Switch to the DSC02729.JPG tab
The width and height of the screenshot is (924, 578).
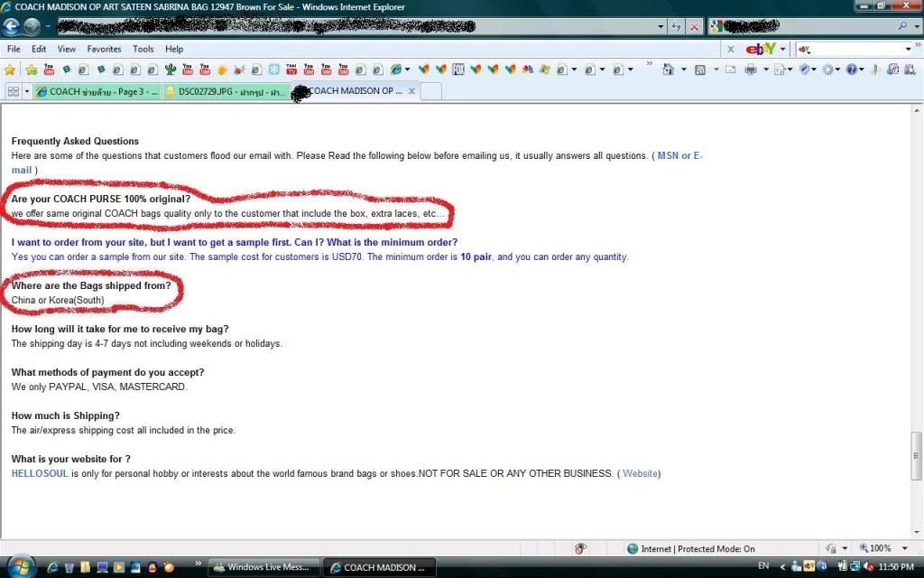(x=226, y=91)
